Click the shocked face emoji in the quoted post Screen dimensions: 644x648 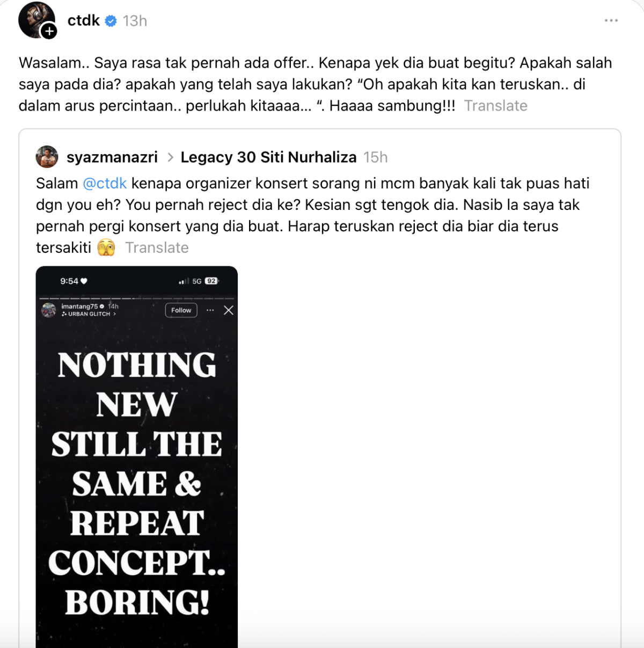(106, 247)
